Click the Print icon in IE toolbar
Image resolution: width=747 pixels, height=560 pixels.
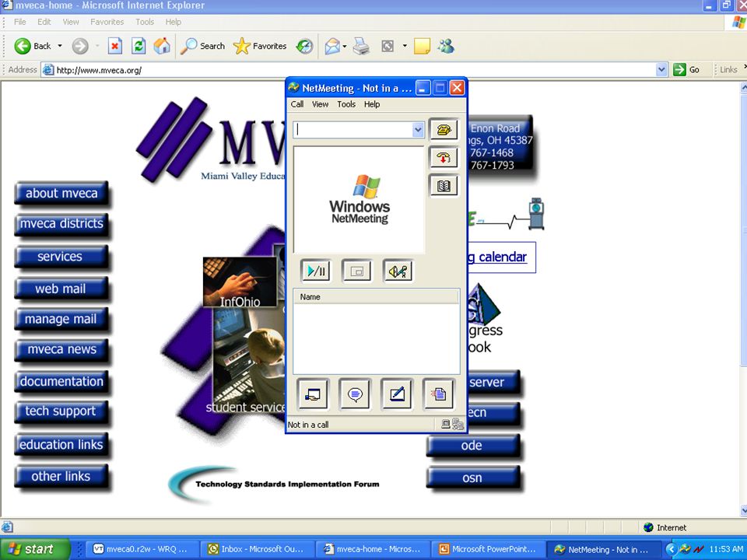tap(361, 46)
